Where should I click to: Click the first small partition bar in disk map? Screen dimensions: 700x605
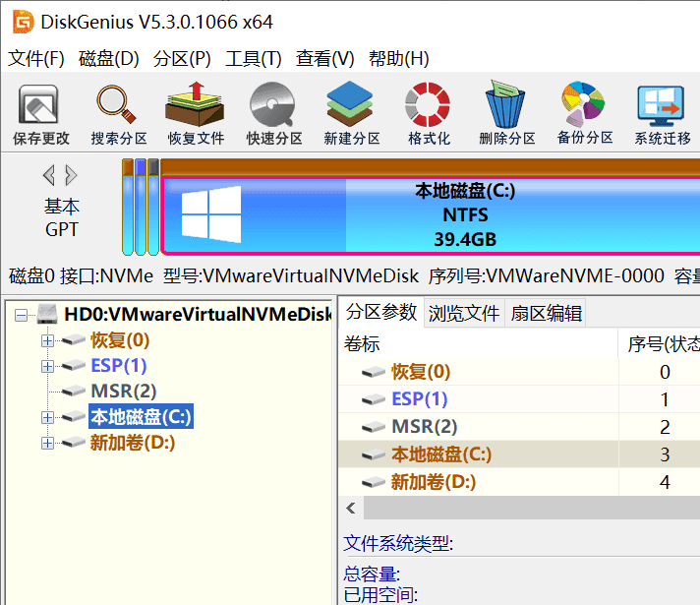128,207
